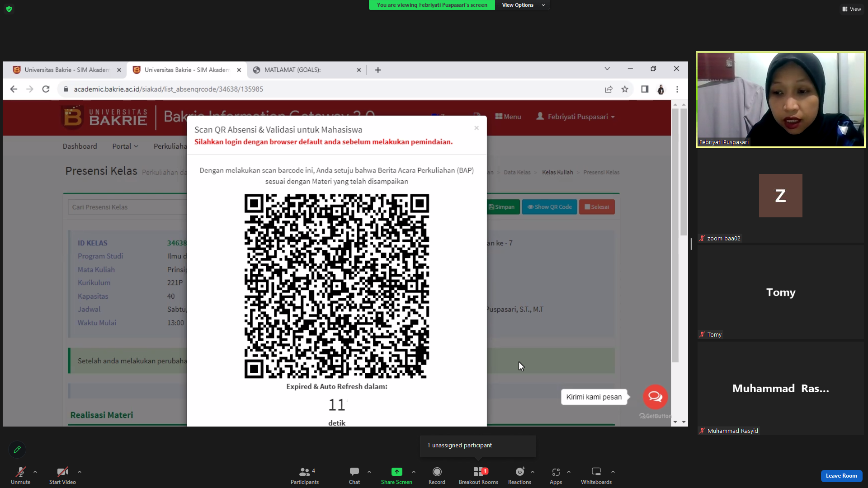868x488 pixels.
Task: Click the Data Kelas breadcrumb
Action: (x=517, y=172)
